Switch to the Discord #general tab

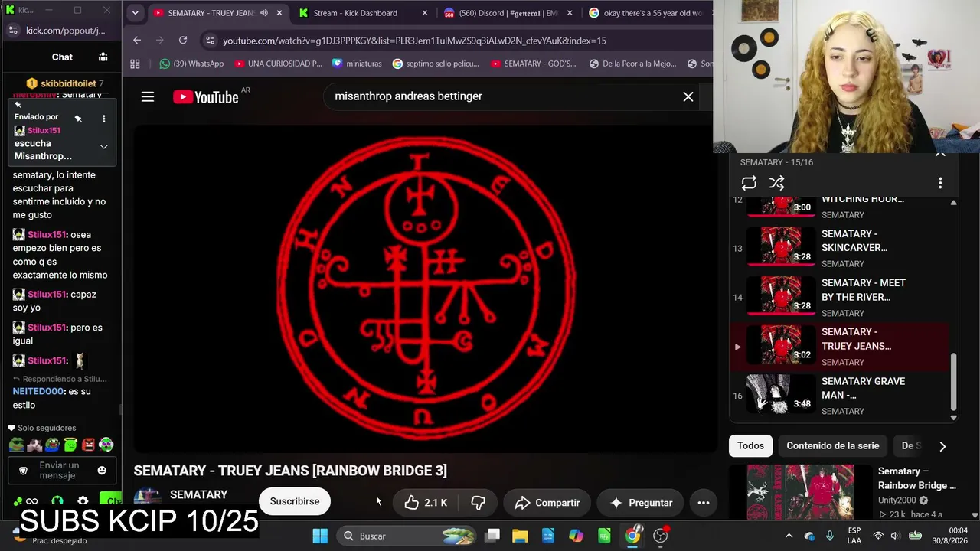click(x=508, y=13)
